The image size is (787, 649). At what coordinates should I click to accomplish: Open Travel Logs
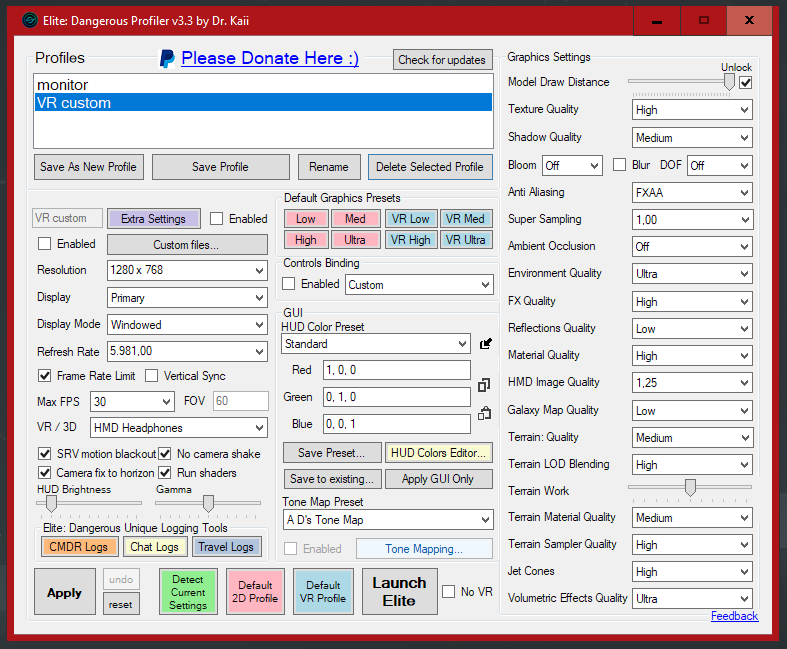click(x=226, y=547)
